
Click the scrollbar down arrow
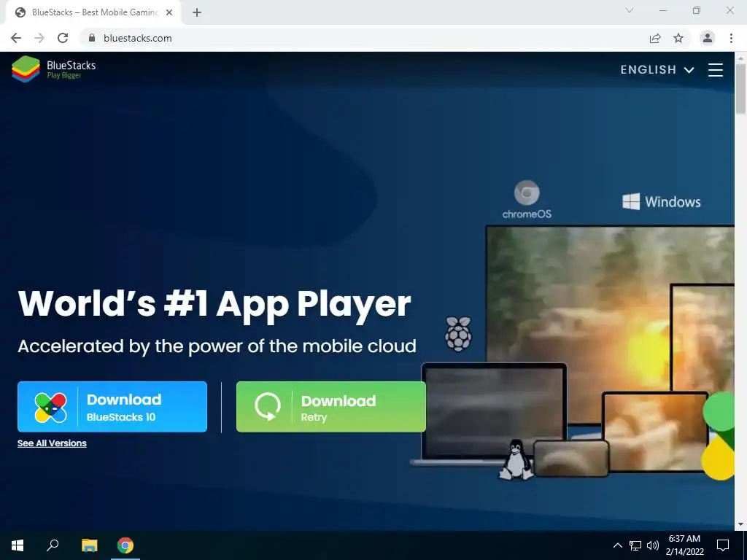(x=740, y=524)
